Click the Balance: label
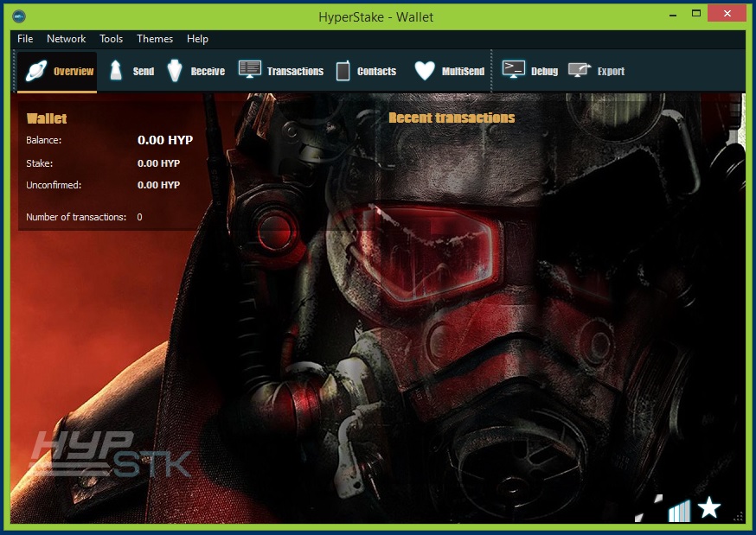 coord(44,140)
